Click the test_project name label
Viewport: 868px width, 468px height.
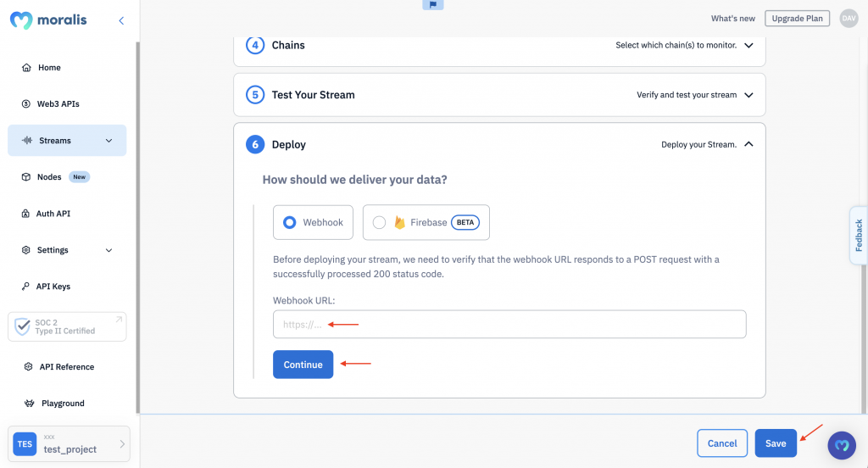click(x=70, y=449)
